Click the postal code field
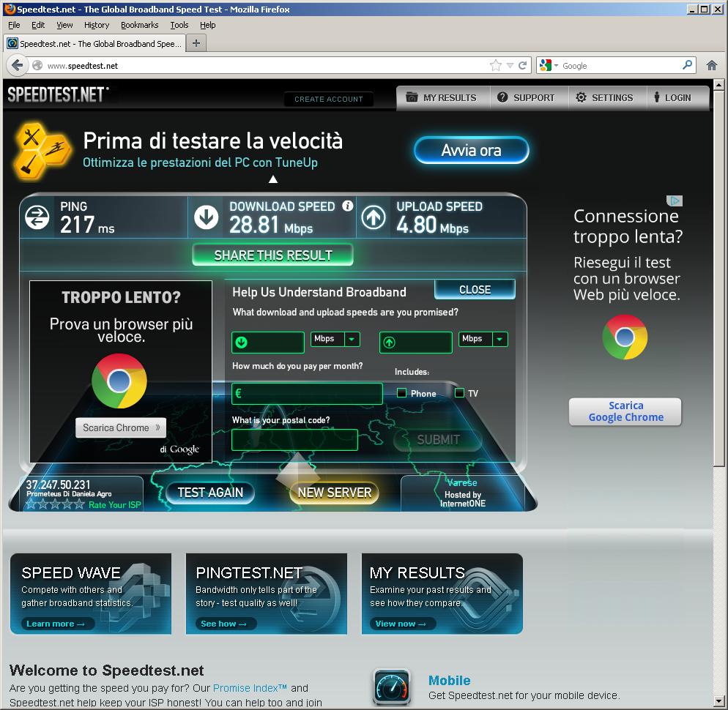The image size is (728, 710). click(x=294, y=439)
